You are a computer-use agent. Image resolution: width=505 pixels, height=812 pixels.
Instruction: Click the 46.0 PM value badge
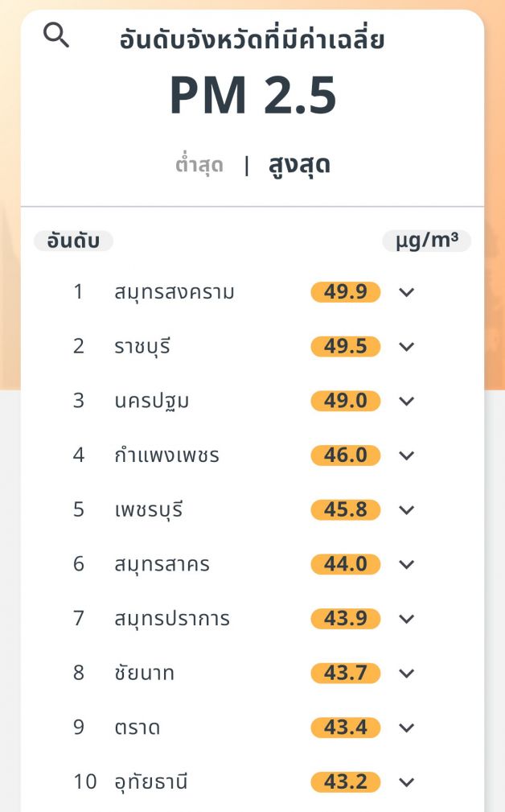[x=346, y=455]
